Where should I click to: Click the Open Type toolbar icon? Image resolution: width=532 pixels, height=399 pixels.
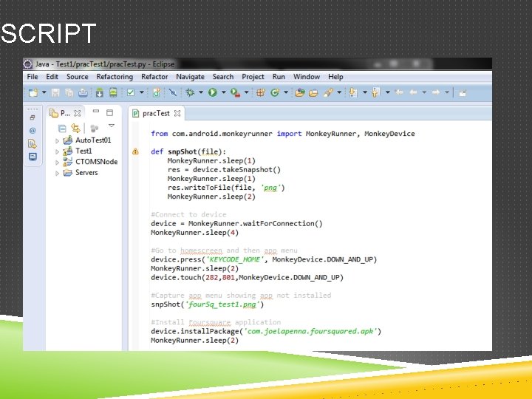click(299, 92)
